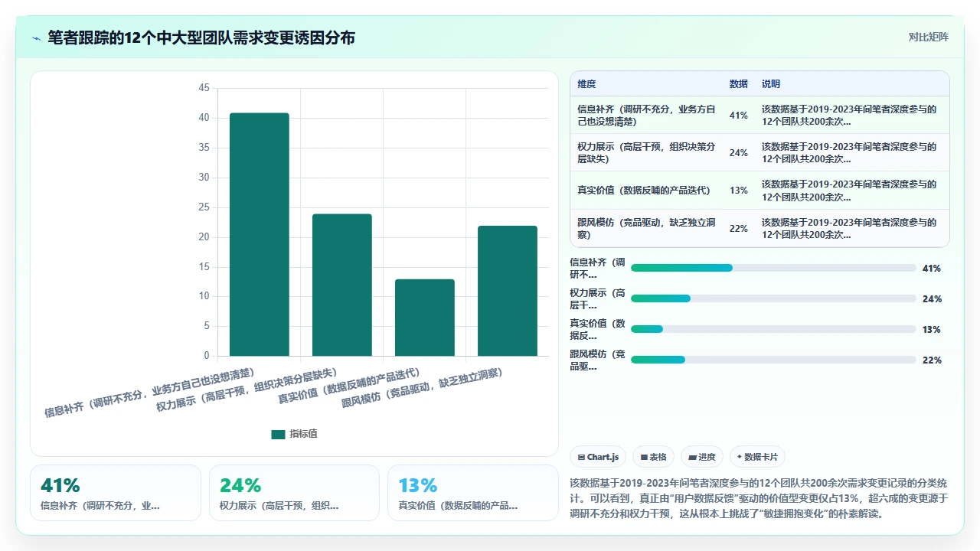This screenshot has width=980, height=551.
Task: Click the 22% value right of the progress bar
Action: pyautogui.click(x=932, y=360)
